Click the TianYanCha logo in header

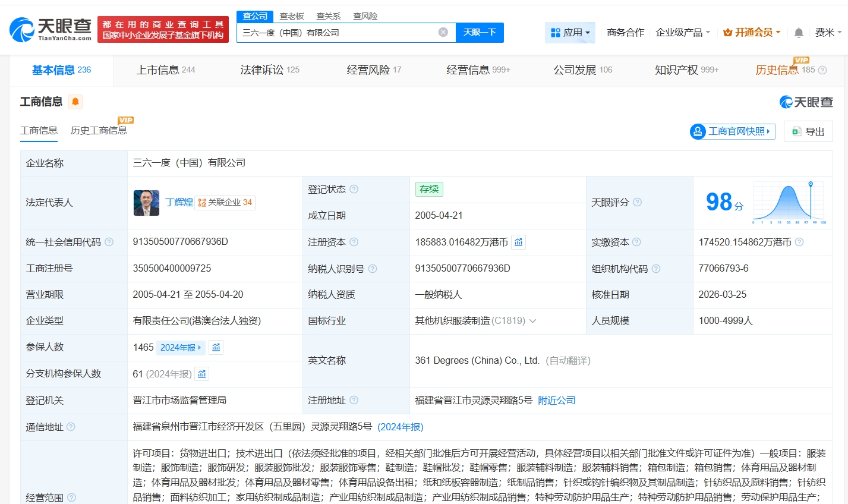click(x=51, y=29)
